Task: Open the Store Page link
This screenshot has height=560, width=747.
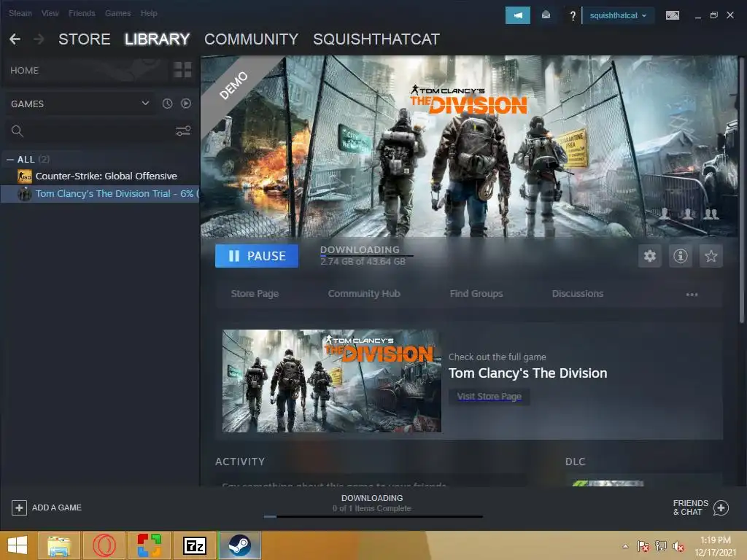Action: [255, 294]
